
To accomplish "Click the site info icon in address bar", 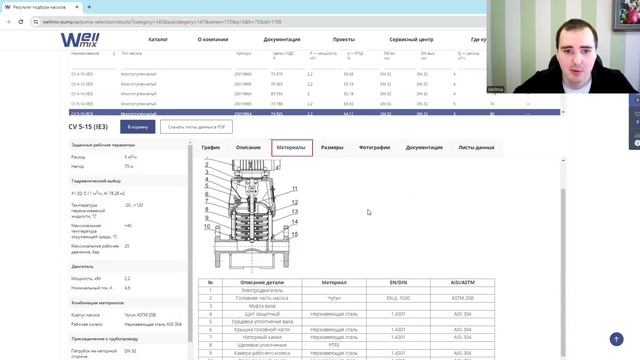I will click(x=36, y=22).
